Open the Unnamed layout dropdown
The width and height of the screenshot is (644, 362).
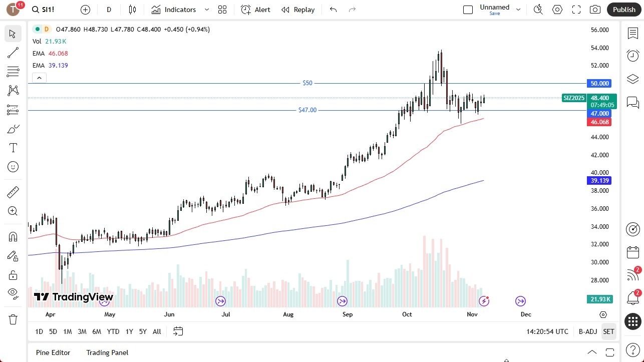(518, 9)
